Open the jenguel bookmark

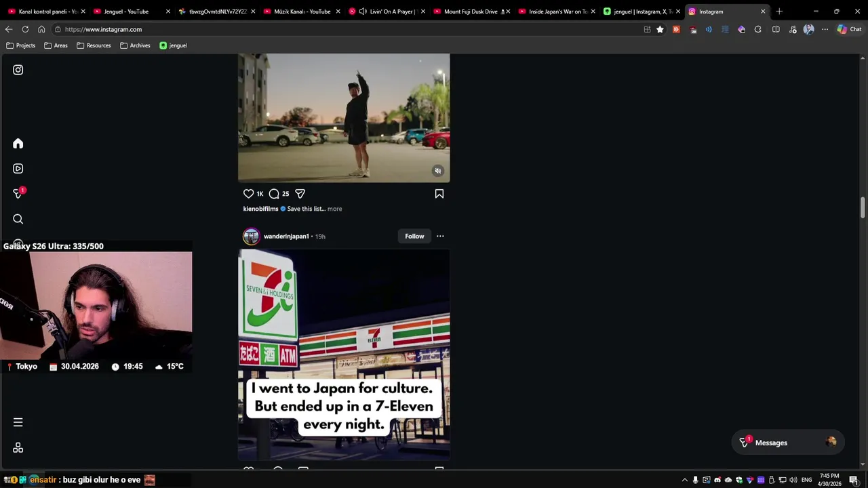[173, 45]
